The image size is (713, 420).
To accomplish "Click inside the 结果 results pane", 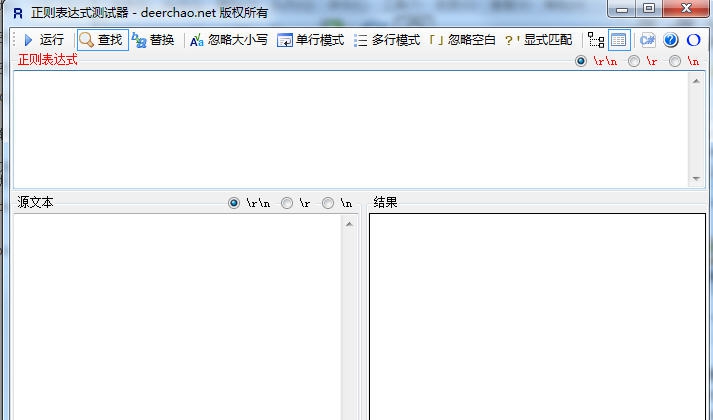I will pos(537,317).
